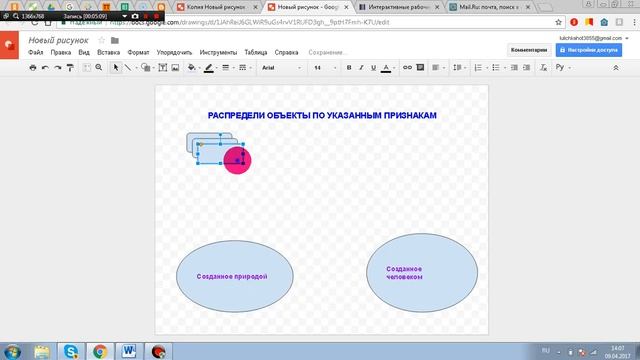Open line spacing options
The image size is (640, 360).
pos(457,68)
